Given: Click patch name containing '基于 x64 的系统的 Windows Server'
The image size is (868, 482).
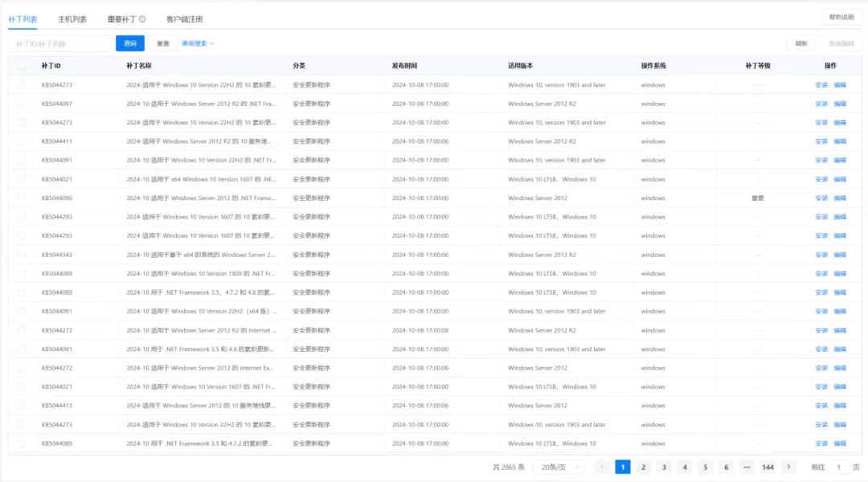Looking at the screenshot, I should 200,255.
